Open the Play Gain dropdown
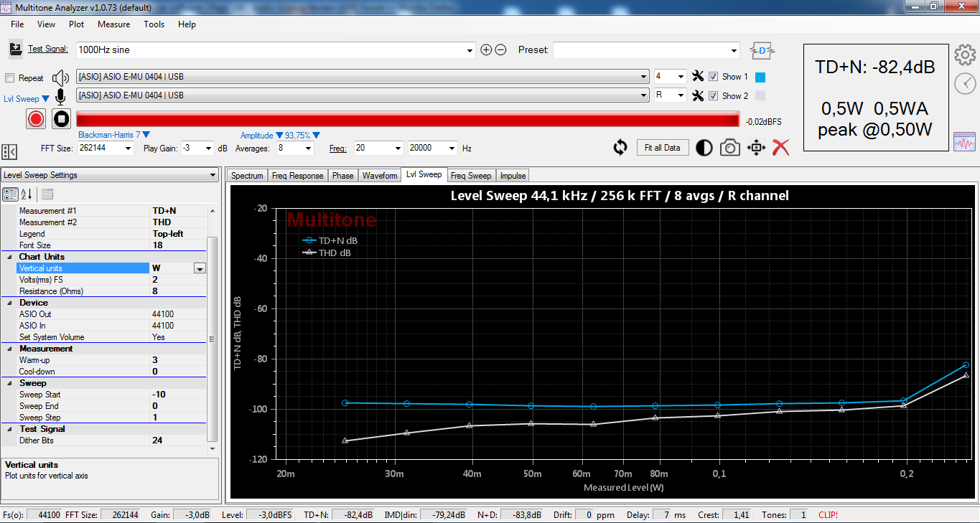This screenshot has height=523, width=980. (x=210, y=149)
